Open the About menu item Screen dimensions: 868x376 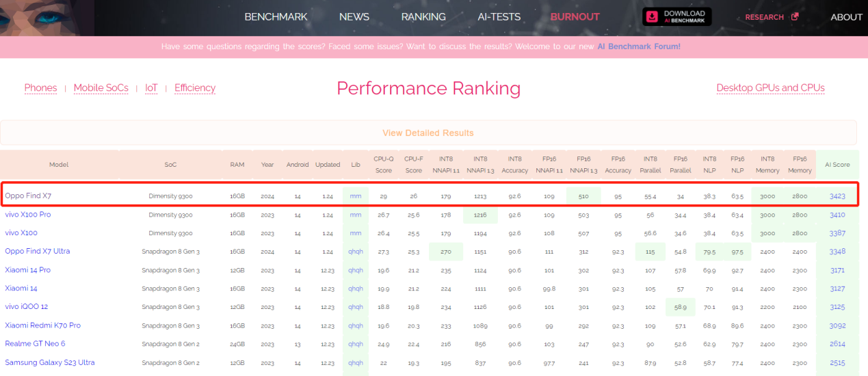click(x=846, y=17)
